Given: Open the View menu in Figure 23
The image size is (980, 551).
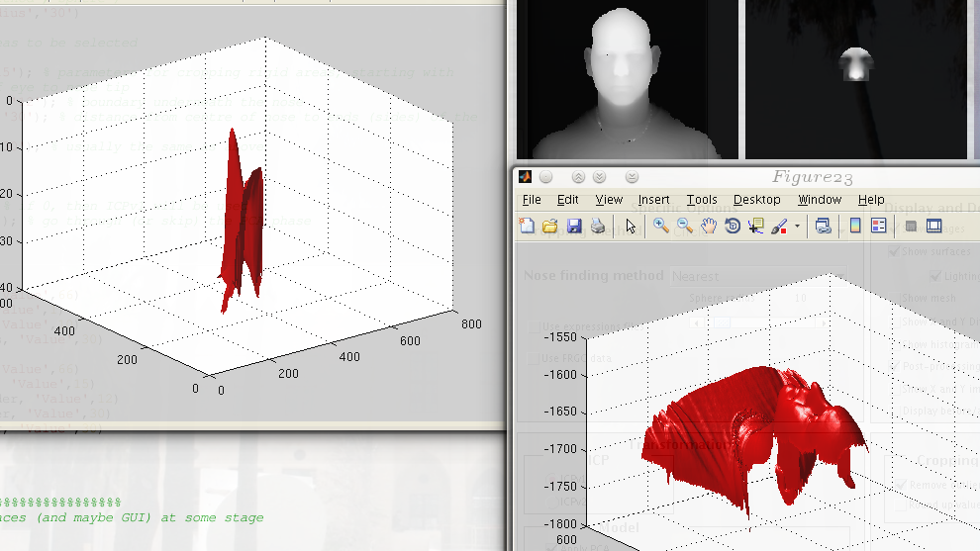Looking at the screenshot, I should point(609,200).
